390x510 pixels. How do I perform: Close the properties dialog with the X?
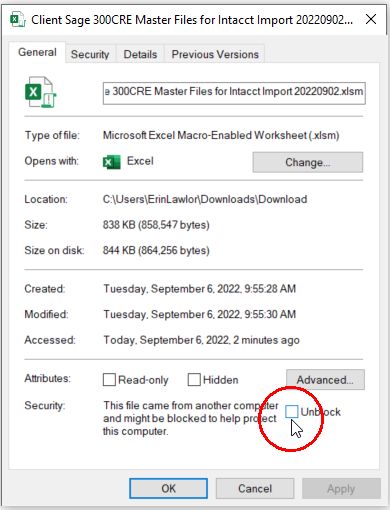(371, 19)
